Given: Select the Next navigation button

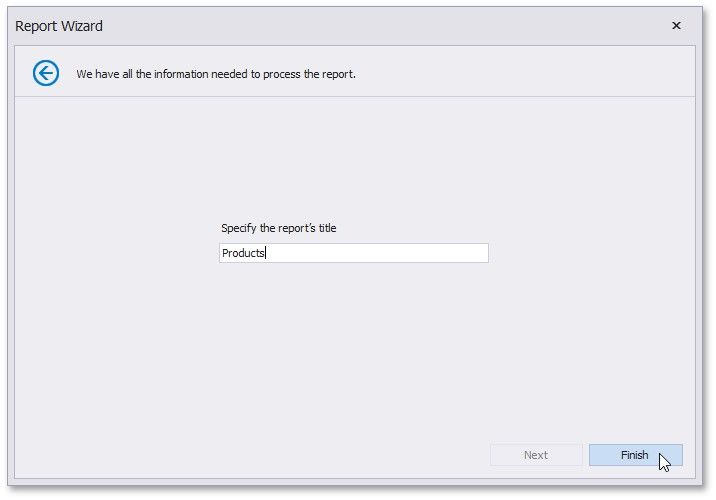Looking at the screenshot, I should click(536, 455).
